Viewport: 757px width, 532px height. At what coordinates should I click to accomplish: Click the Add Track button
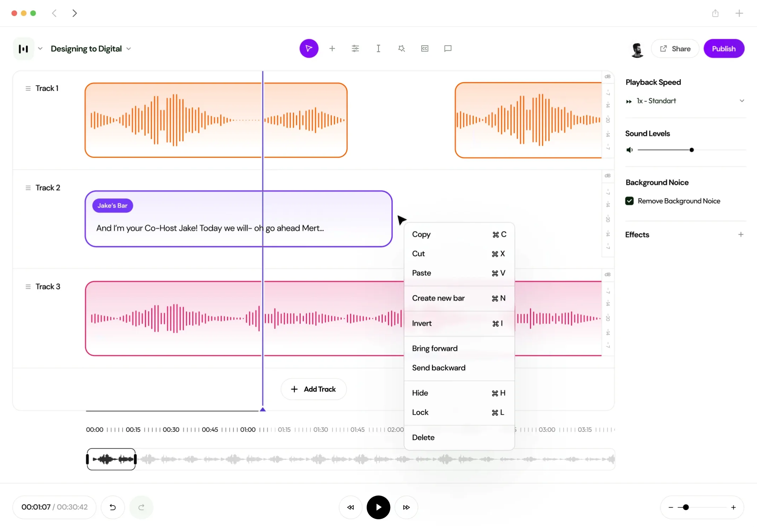pyautogui.click(x=313, y=389)
